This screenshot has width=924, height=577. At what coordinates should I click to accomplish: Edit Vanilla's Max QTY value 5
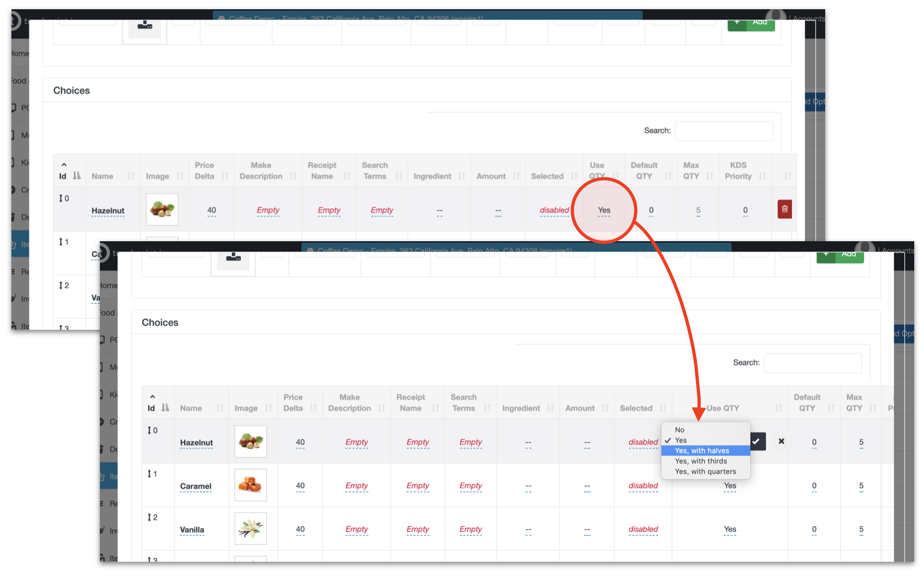point(861,529)
